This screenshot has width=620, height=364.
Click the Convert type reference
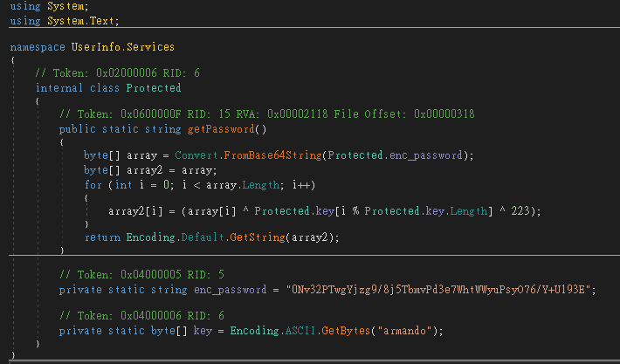pyautogui.click(x=196, y=155)
